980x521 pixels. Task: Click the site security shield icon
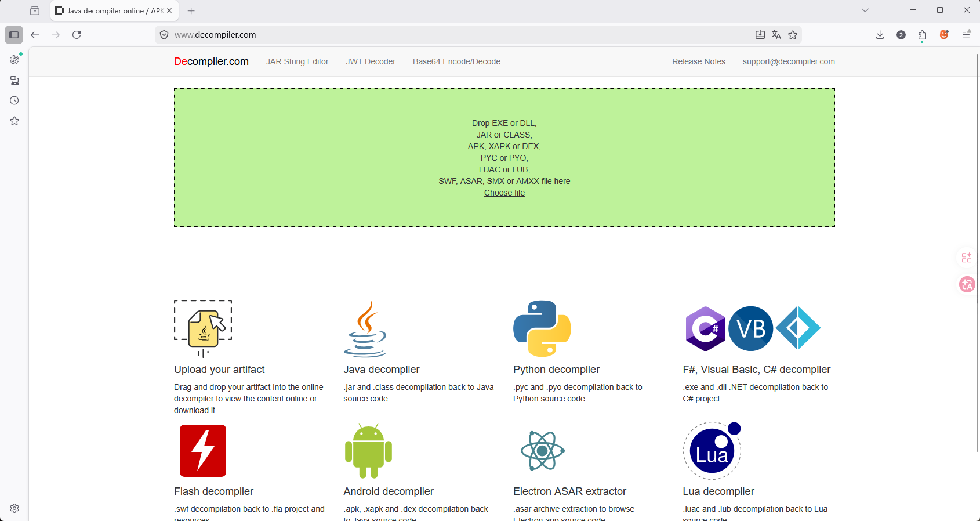(x=164, y=35)
